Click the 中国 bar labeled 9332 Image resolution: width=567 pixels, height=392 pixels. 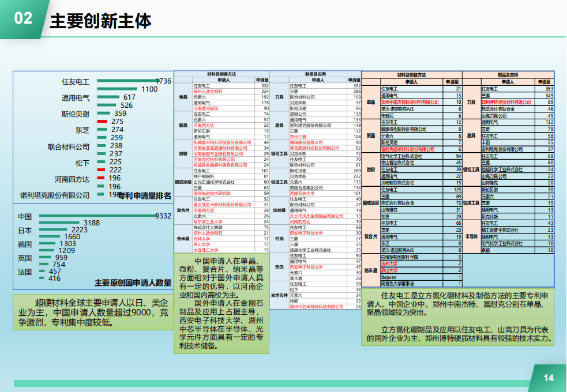tap(97, 216)
